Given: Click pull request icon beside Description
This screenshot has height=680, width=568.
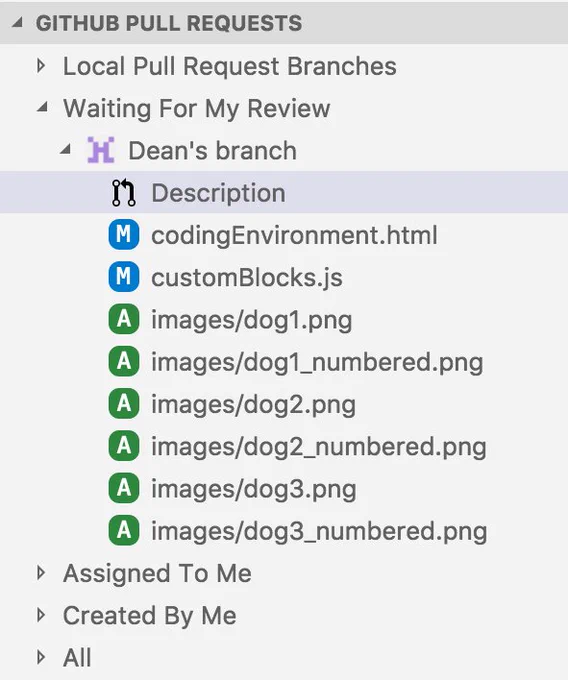Looking at the screenshot, I should (x=124, y=193).
